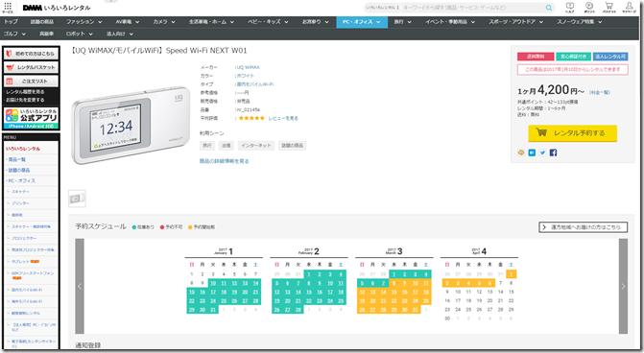The image size is (644, 353).
Task: Open the レンタルバスケット button
Action: (x=32, y=67)
